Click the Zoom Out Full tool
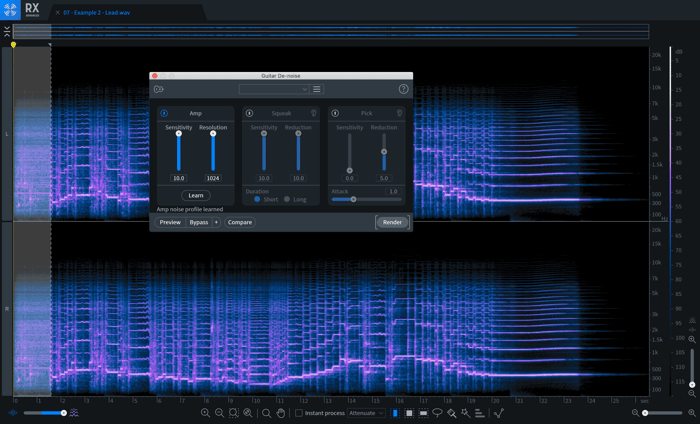The width and height of the screenshot is (700, 424). click(248, 413)
